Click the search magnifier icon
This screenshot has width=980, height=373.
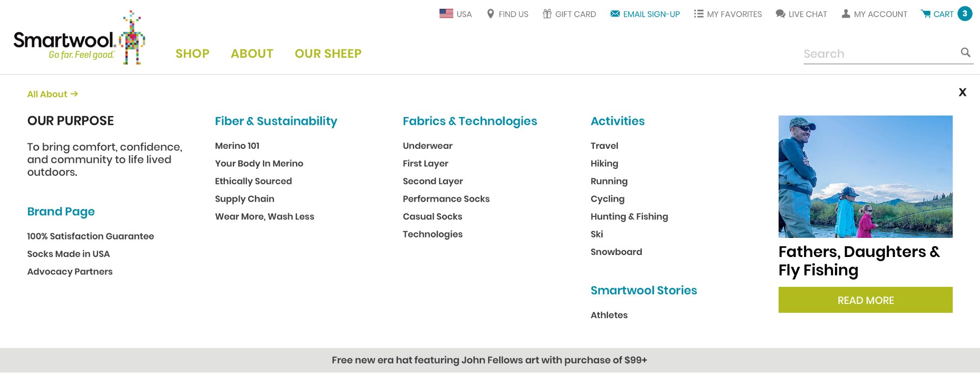pos(965,52)
